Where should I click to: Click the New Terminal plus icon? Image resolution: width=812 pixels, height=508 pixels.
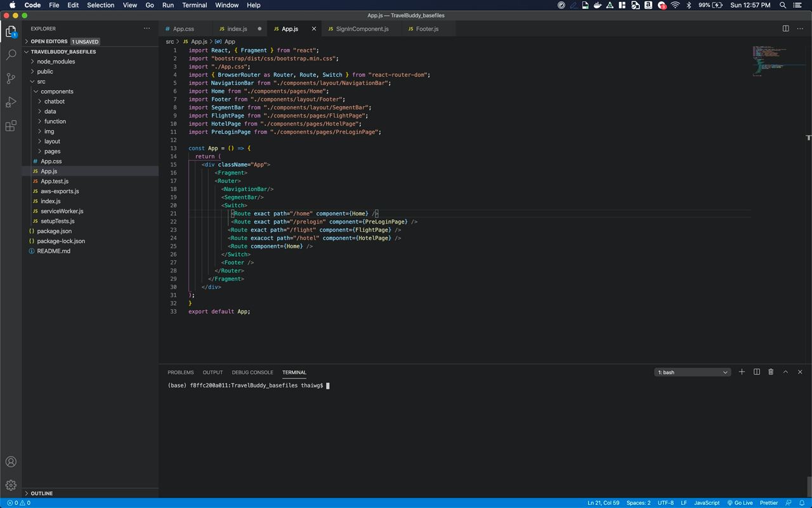pos(742,372)
